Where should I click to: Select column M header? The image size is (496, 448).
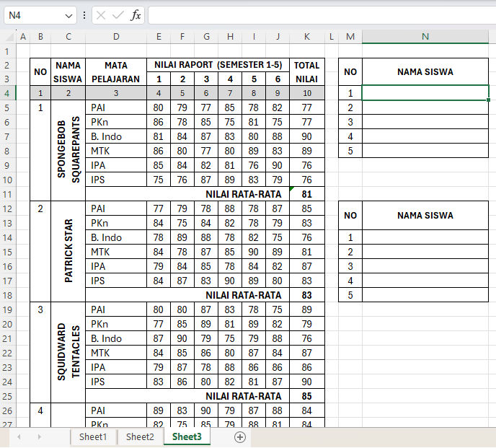click(x=350, y=37)
